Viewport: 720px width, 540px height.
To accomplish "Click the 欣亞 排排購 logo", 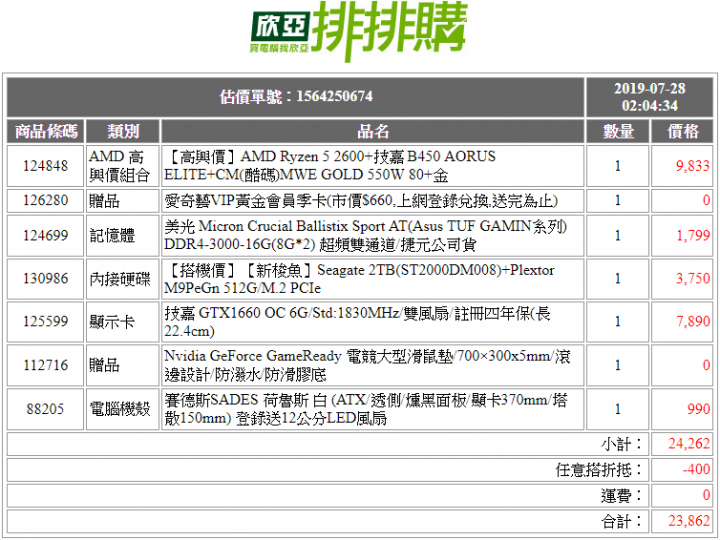I will tap(359, 31).
